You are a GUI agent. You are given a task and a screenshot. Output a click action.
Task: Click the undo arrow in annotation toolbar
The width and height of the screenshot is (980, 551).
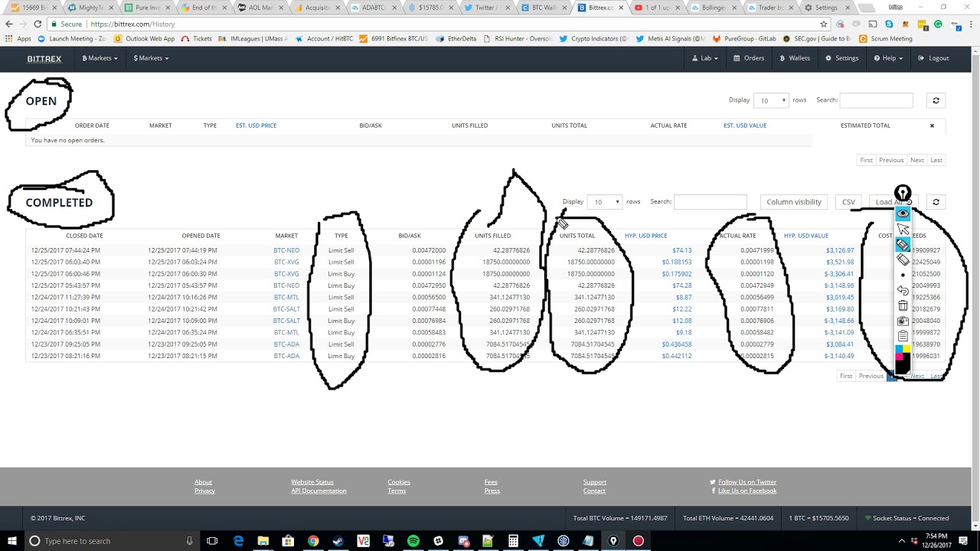[x=903, y=291]
